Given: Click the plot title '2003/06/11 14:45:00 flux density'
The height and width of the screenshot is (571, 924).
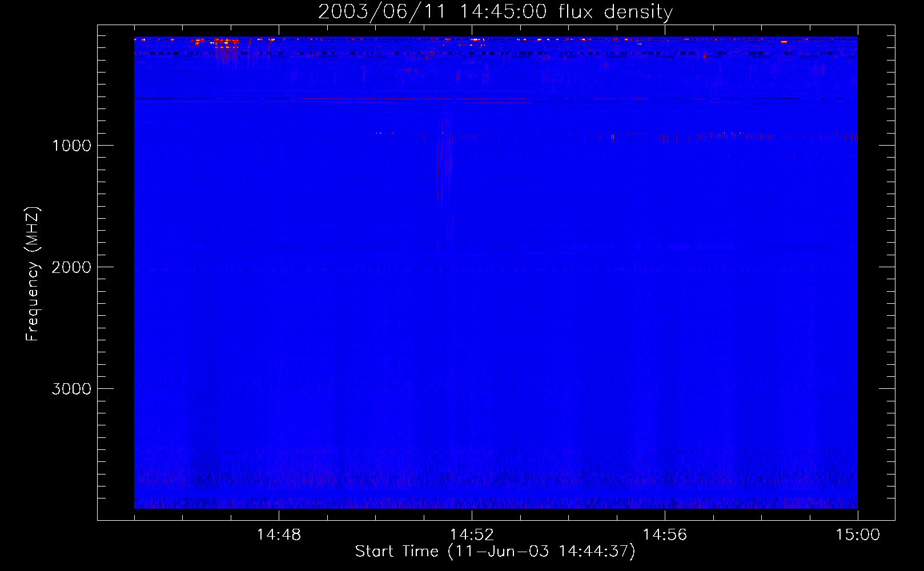Looking at the screenshot, I should 495,12.
